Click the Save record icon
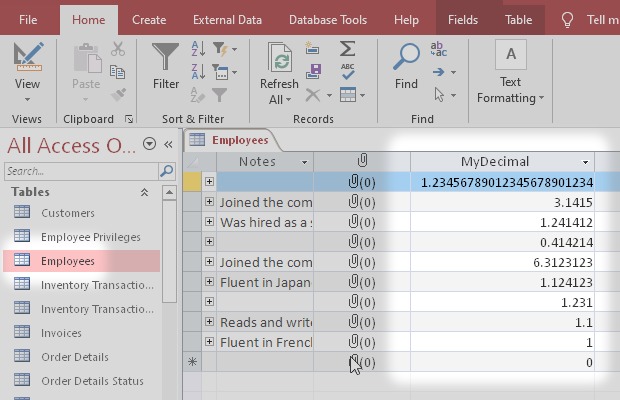The image size is (620, 400). 314,72
